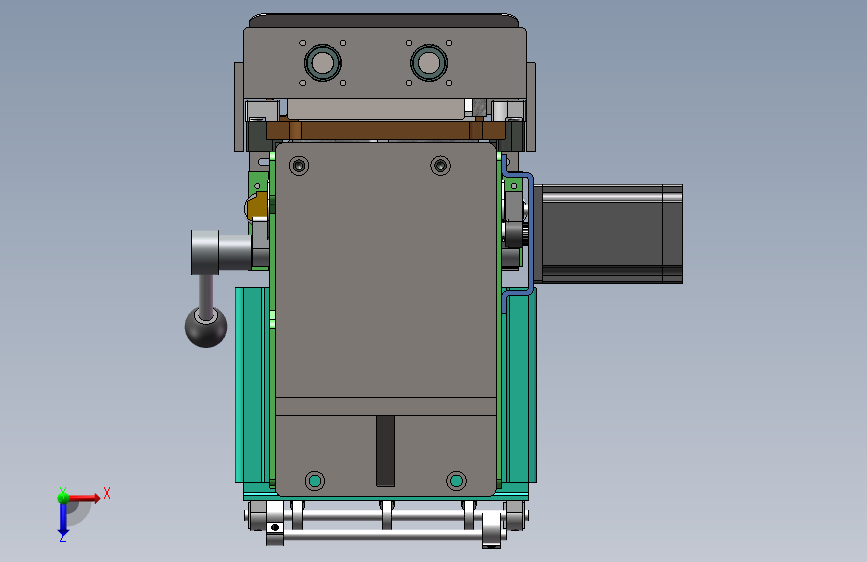This screenshot has width=867, height=562.
Task: Select the dark vertical slot in the lower plate
Action: pos(385,451)
